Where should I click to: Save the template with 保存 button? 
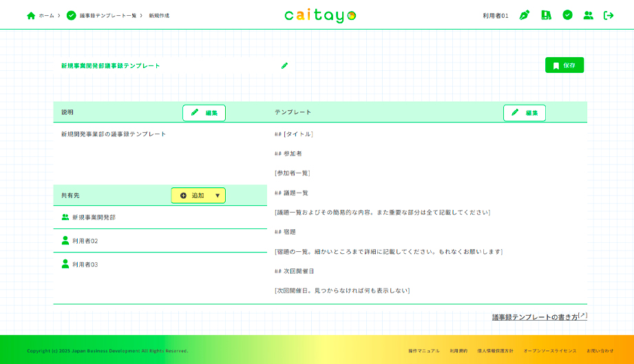pos(564,65)
